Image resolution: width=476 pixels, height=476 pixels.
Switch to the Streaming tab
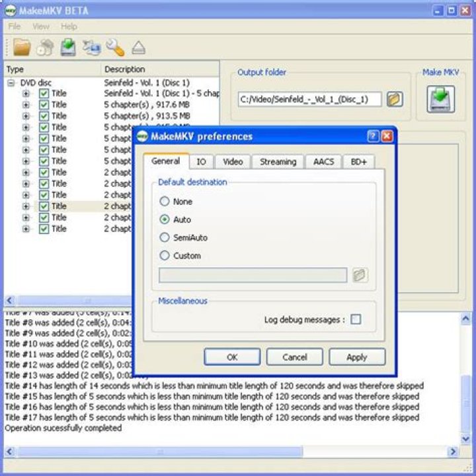pos(278,161)
